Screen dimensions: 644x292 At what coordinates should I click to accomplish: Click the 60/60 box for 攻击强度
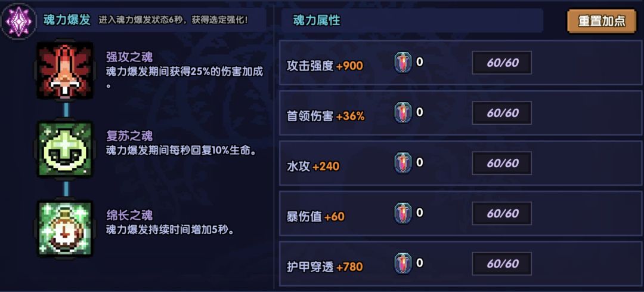pos(502,63)
